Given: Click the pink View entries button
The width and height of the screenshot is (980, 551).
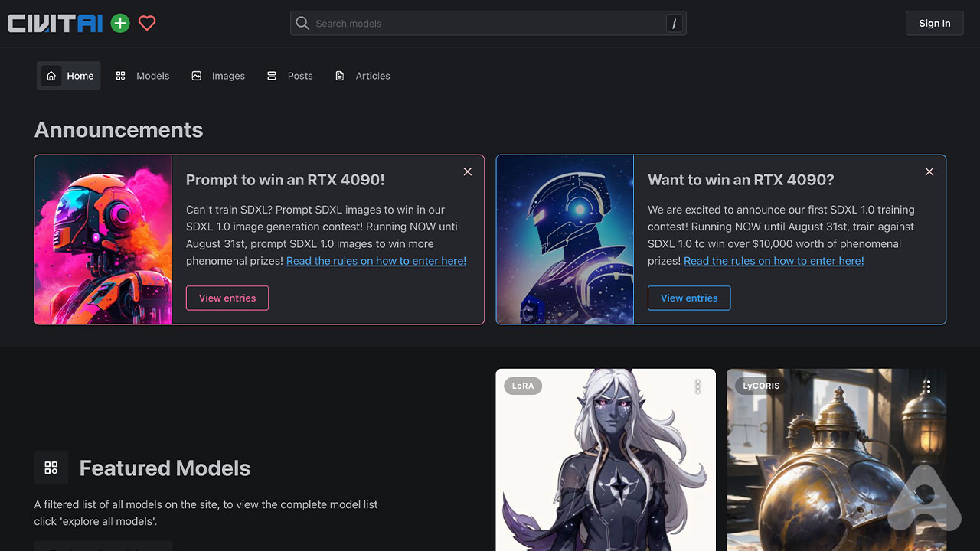Looking at the screenshot, I should tap(227, 298).
